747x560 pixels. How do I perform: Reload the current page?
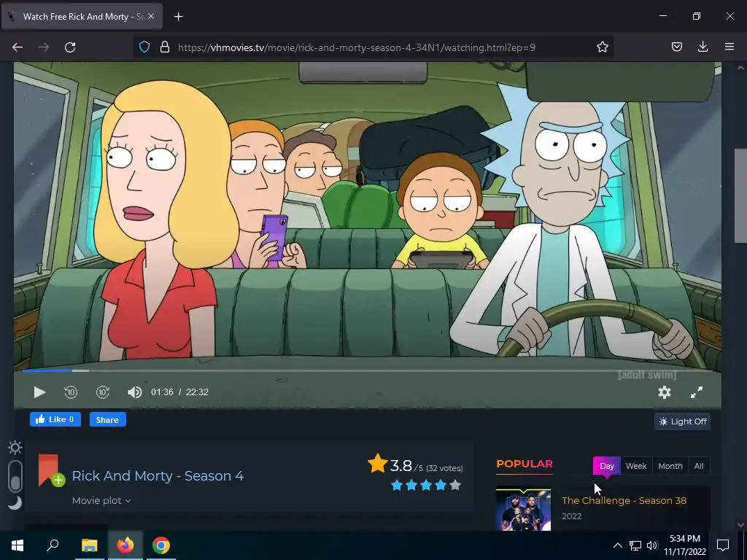(x=70, y=47)
